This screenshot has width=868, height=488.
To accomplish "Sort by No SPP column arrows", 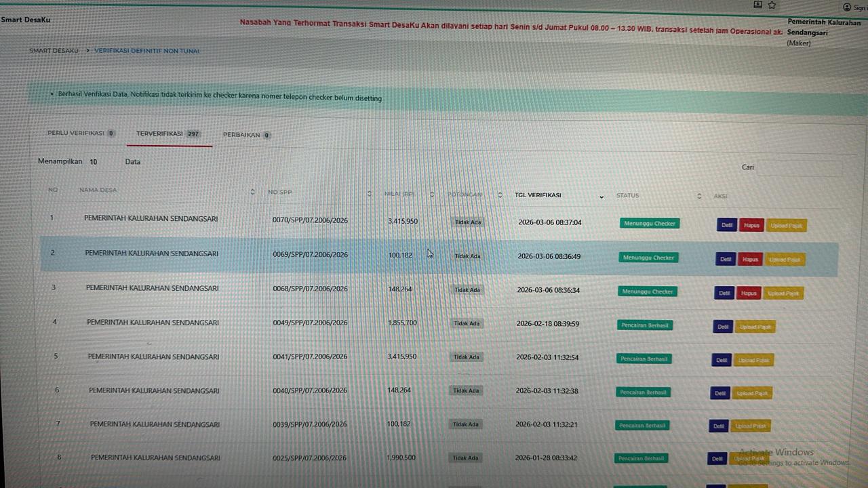I will coord(370,194).
